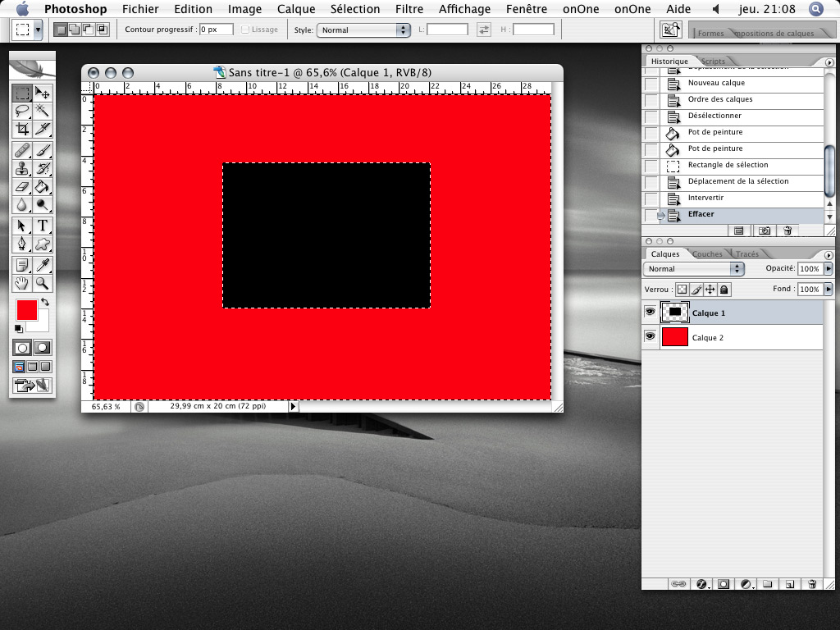Reset default foreground and background colors
This screenshot has width=840, height=630.
[19, 328]
